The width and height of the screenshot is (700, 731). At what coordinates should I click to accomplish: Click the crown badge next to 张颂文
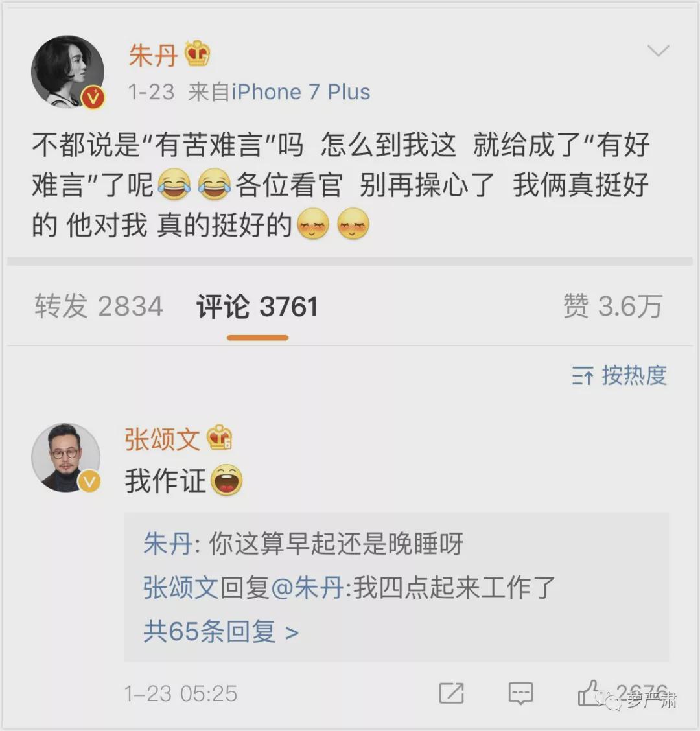point(220,438)
